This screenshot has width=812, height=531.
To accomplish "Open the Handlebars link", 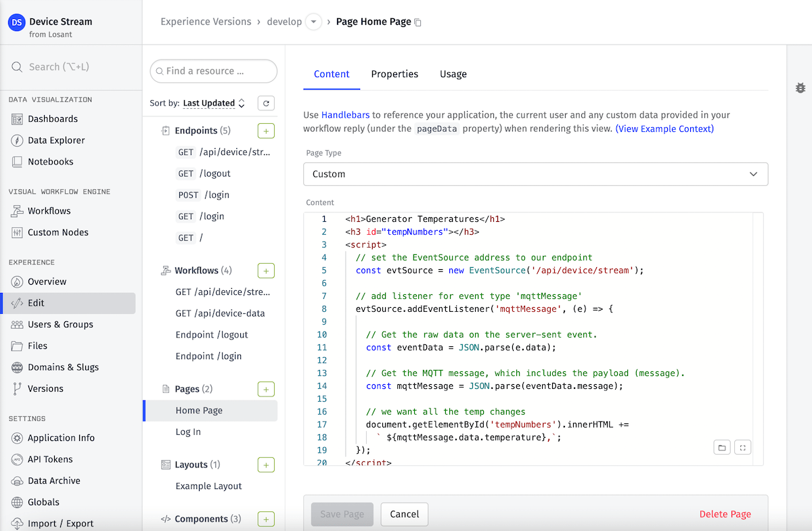I will 345,115.
